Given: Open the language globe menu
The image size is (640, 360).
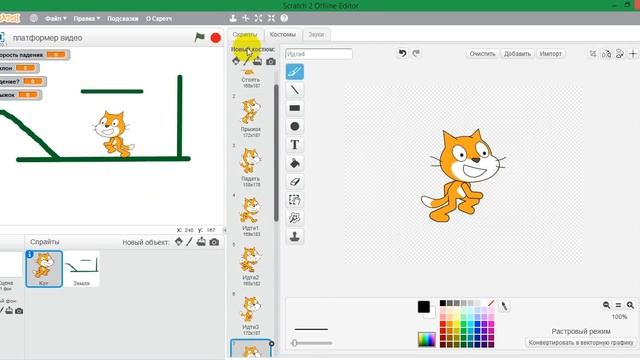Looking at the screenshot, I should point(34,18).
